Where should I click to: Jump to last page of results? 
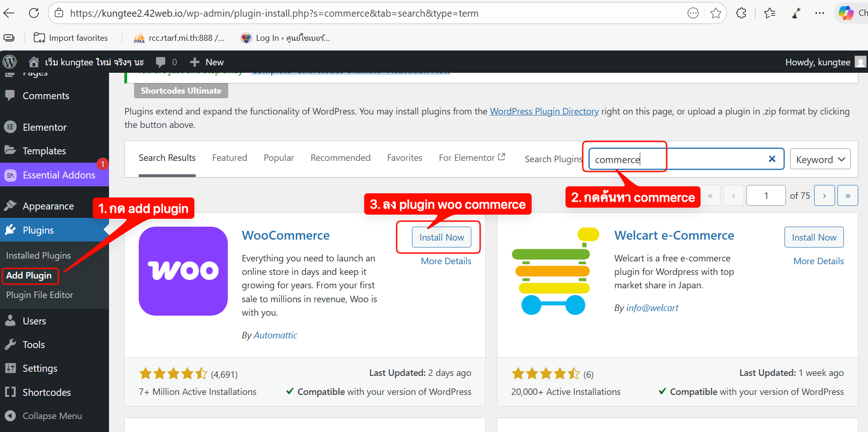tap(848, 196)
